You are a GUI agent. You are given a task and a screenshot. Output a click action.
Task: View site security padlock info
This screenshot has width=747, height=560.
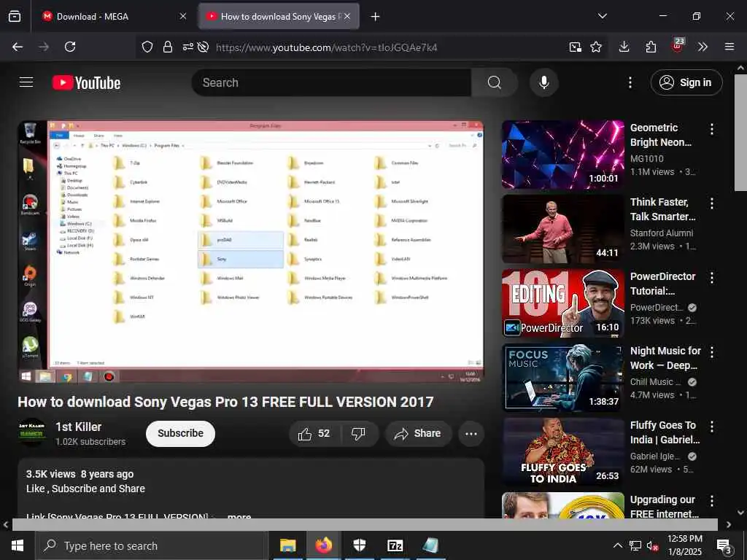pos(168,47)
